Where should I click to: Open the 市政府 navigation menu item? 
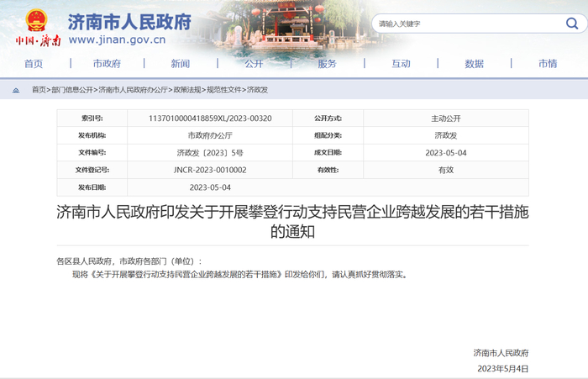[107, 64]
